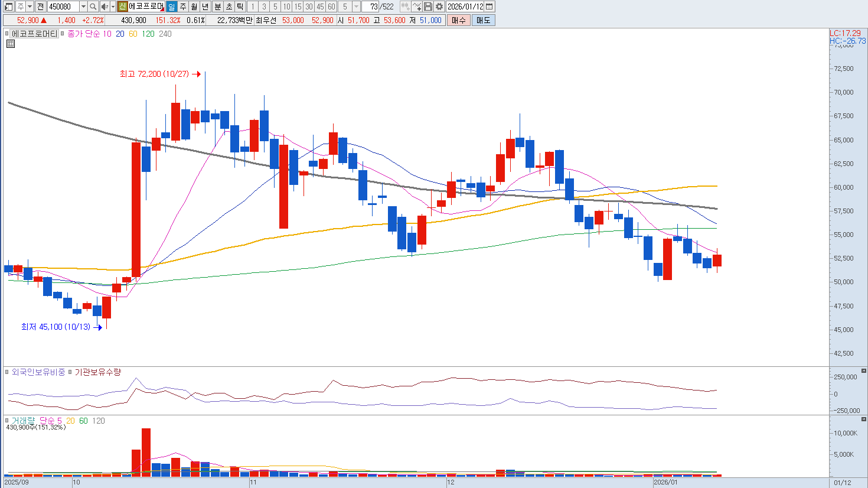Click the window layout icon at top-left
This screenshot has width=868, height=488.
coord(8,6)
